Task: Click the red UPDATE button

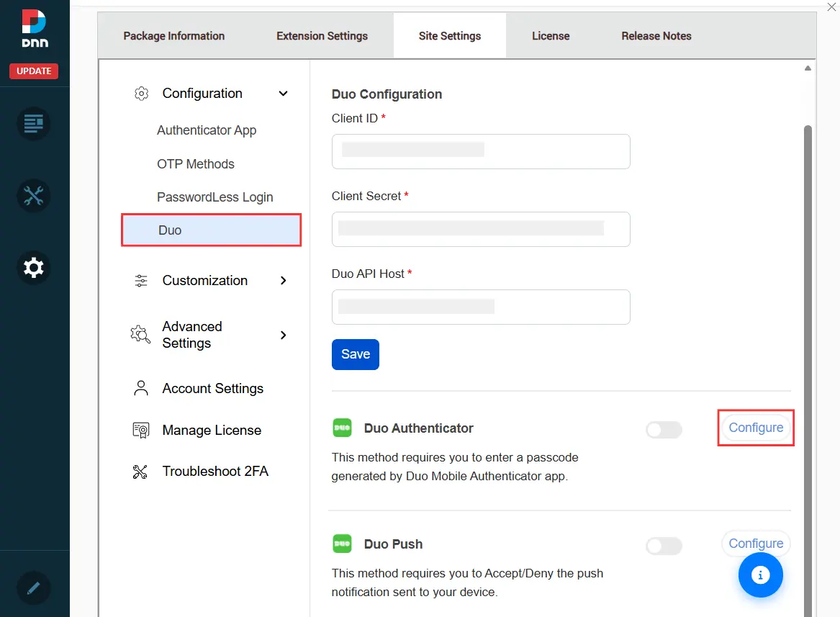Action: [34, 71]
